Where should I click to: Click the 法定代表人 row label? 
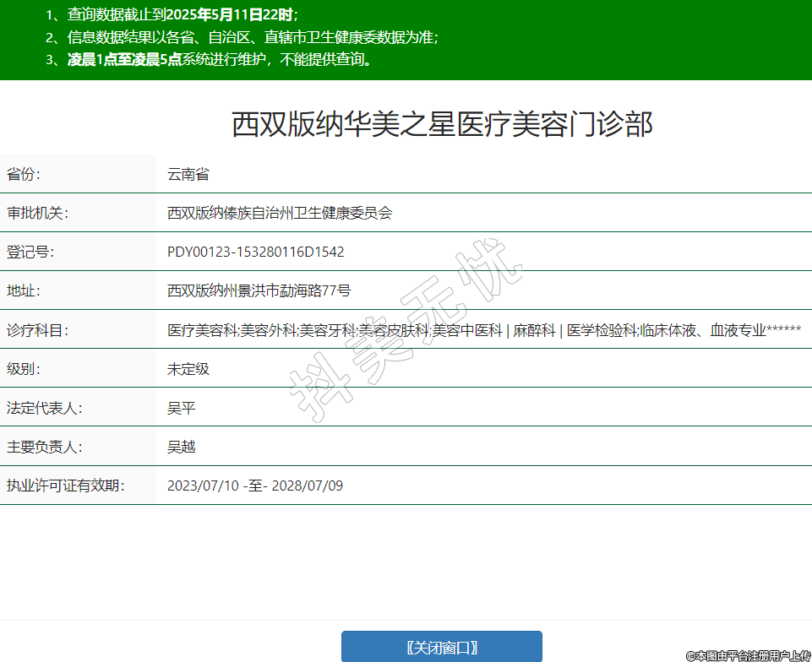(x=44, y=408)
